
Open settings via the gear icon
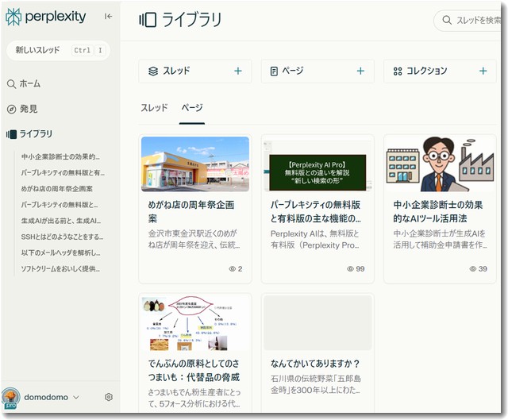pos(109,397)
